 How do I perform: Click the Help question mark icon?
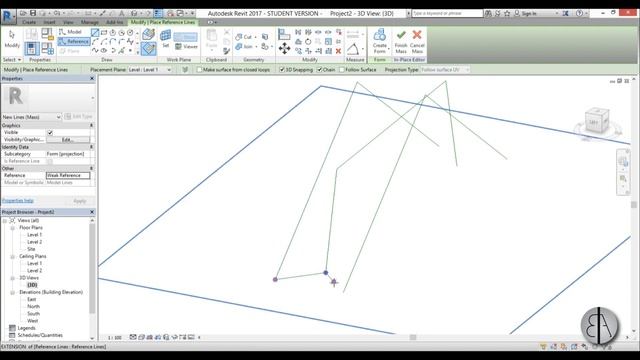tap(579, 13)
